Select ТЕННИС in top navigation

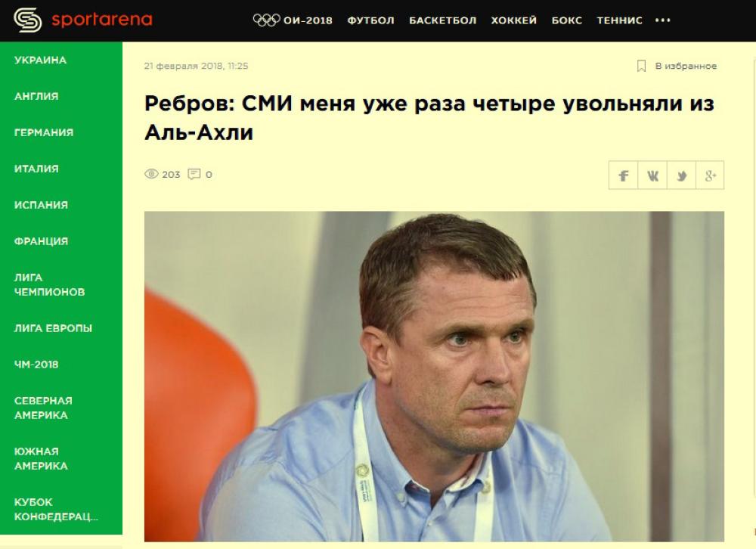coord(620,20)
